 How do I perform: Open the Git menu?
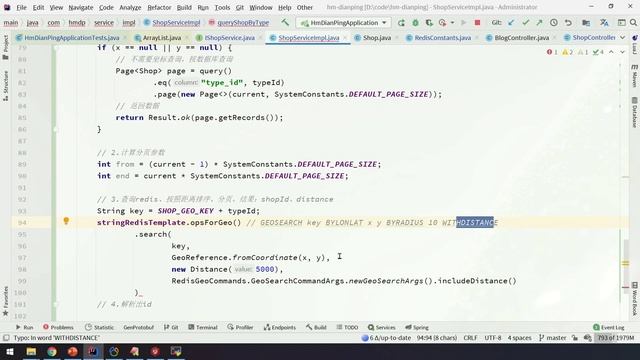[240, 7]
